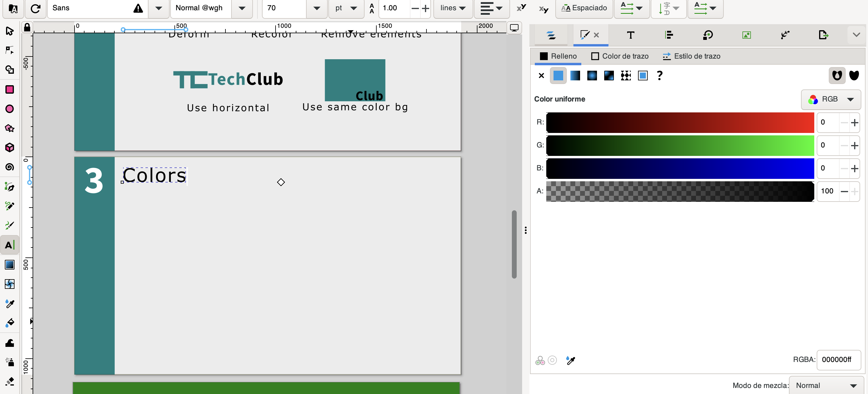Expand the dock panel tabs chevron
The height and width of the screenshot is (394, 868).
[856, 35]
